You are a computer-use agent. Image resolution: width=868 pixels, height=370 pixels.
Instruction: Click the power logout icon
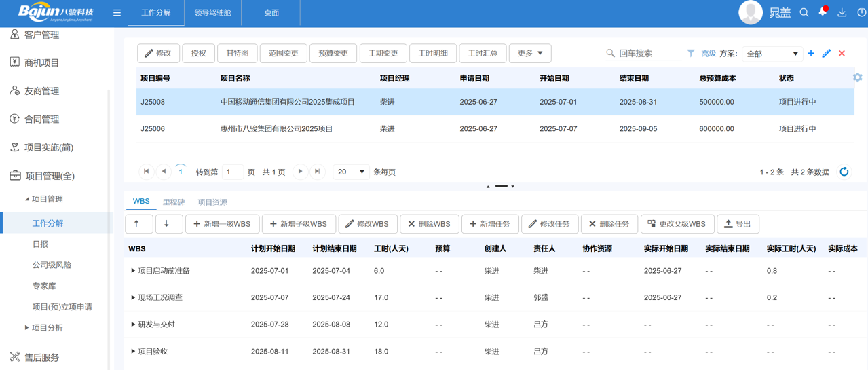[861, 12]
